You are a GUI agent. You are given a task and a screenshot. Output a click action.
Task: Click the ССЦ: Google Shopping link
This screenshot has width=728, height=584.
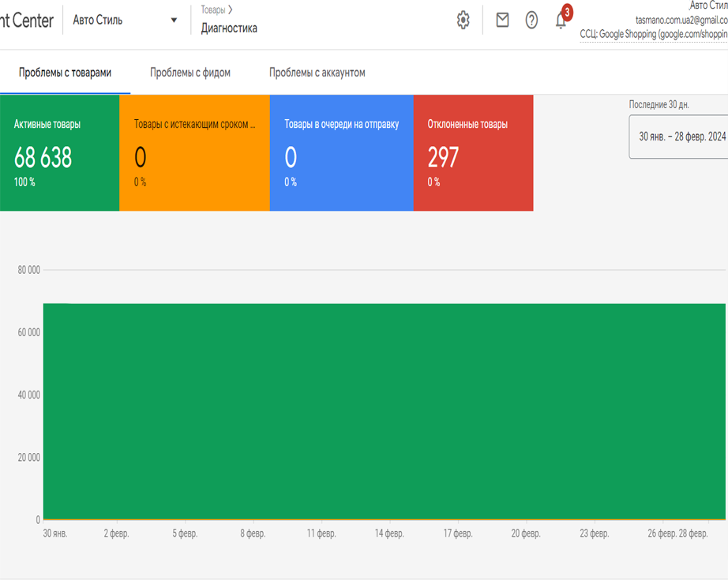click(x=654, y=34)
